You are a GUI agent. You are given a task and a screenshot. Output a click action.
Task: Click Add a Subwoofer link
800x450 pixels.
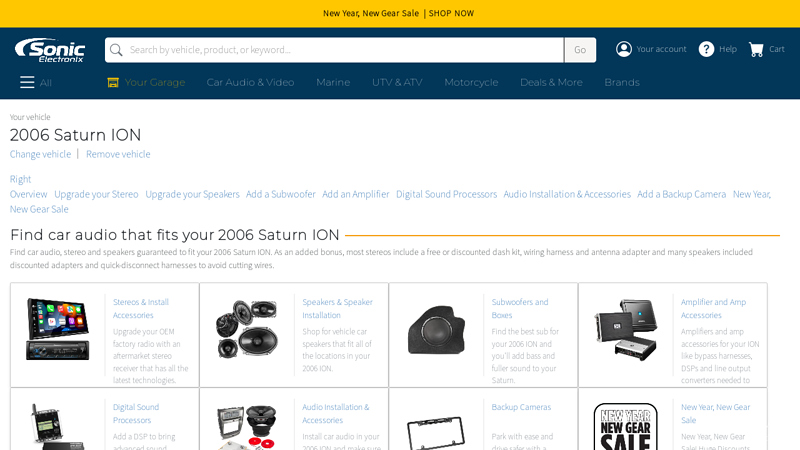coord(281,194)
